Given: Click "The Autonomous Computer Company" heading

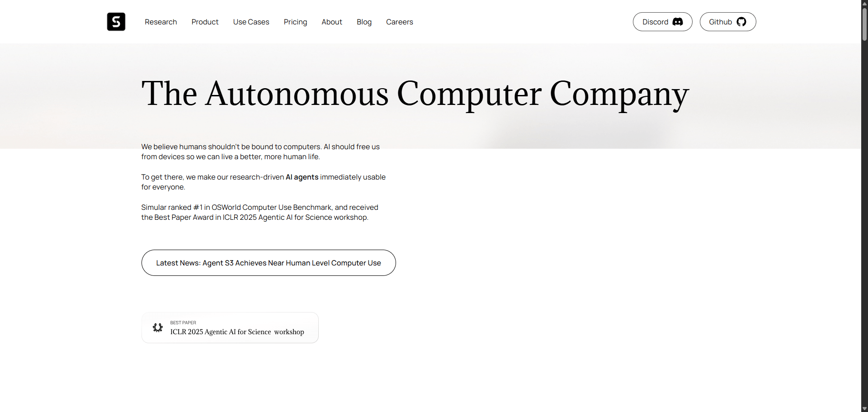Looking at the screenshot, I should tap(415, 94).
